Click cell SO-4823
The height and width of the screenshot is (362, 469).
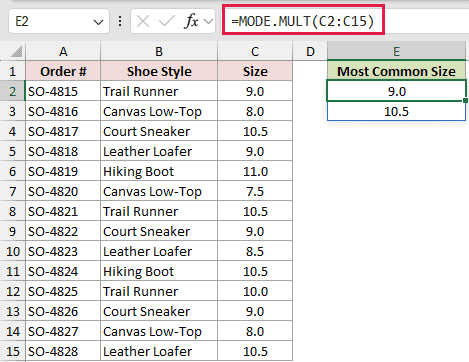coord(63,251)
